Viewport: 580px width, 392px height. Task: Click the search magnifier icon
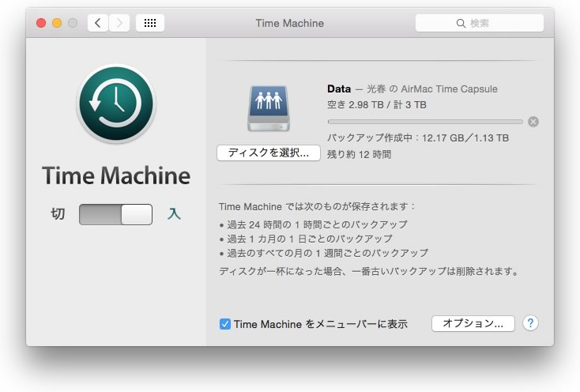click(461, 23)
